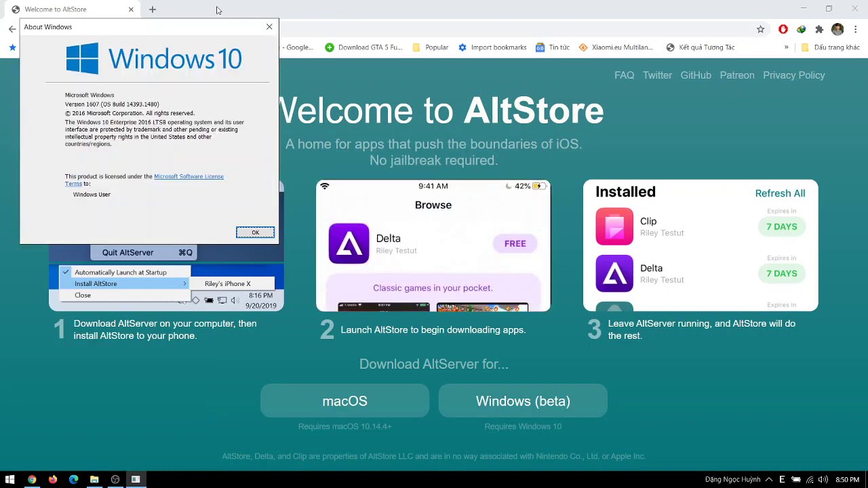Click the Start button on the taskbar
This screenshot has height=488, width=868.
click(10, 479)
